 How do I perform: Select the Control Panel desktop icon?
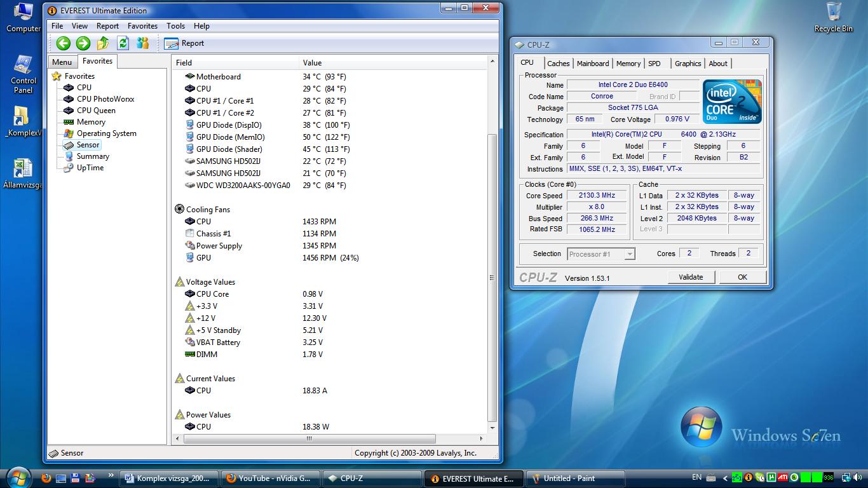(x=24, y=74)
